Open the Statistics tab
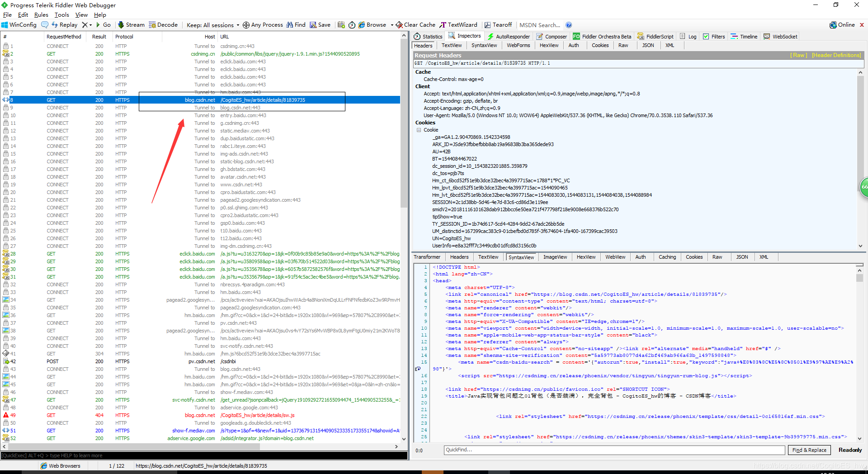The width and height of the screenshot is (868, 474). pyautogui.click(x=428, y=37)
